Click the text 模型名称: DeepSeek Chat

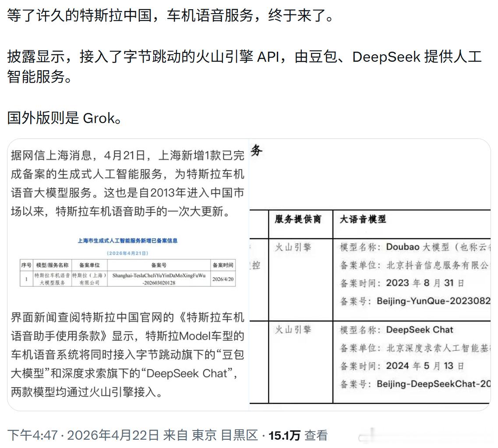[x=396, y=330]
